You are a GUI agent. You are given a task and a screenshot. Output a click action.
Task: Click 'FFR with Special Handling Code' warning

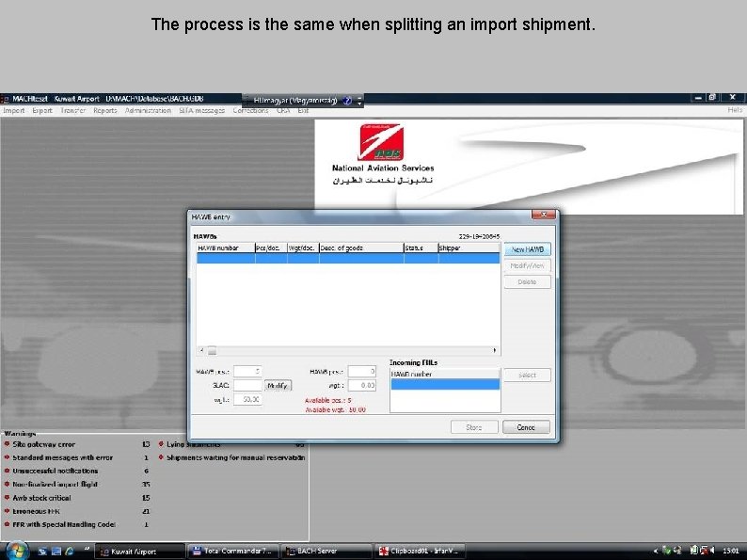[64, 524]
